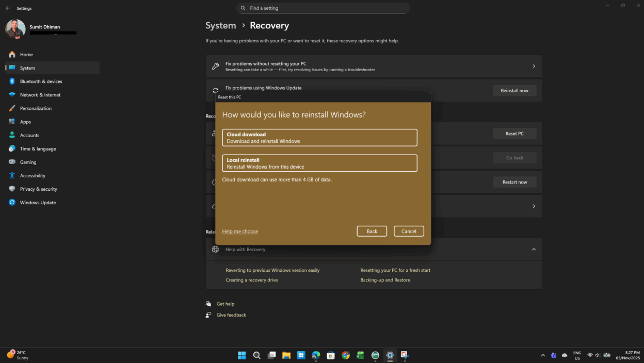Open the weather widget showing 26°C Sunny
Viewport: 644px width, 363px height.
[x=18, y=355]
